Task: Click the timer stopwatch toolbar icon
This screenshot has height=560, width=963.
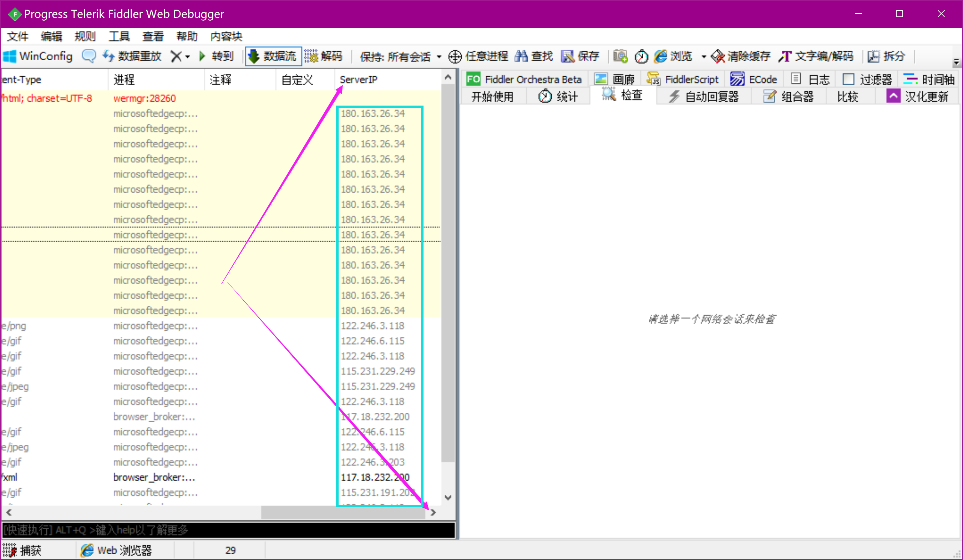Action: click(x=641, y=56)
